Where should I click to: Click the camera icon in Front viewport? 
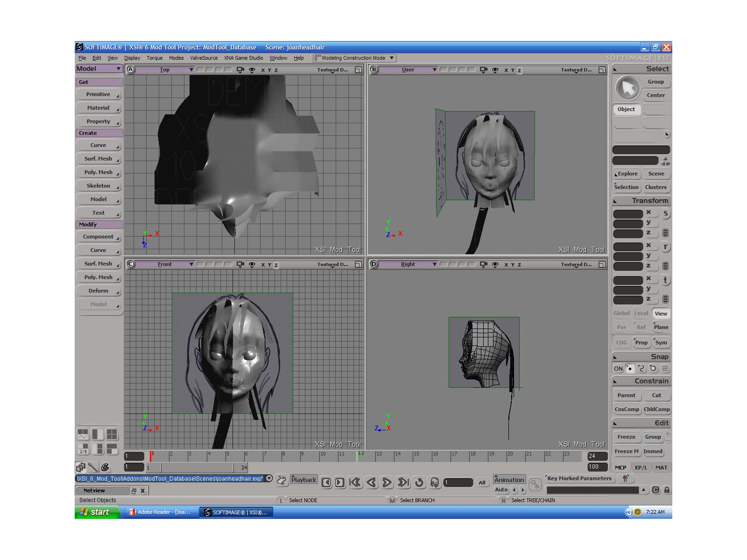point(240,264)
